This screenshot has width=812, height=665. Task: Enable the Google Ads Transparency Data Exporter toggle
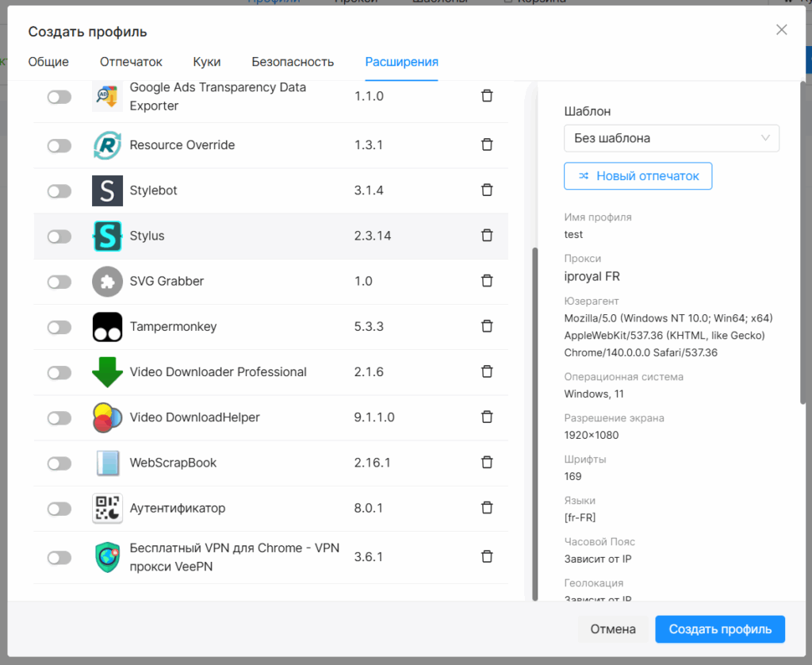pos(59,97)
